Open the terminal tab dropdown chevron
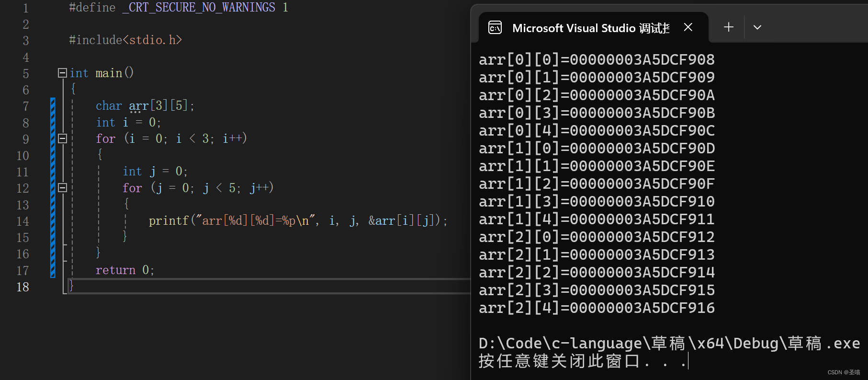This screenshot has height=380, width=868. (757, 27)
